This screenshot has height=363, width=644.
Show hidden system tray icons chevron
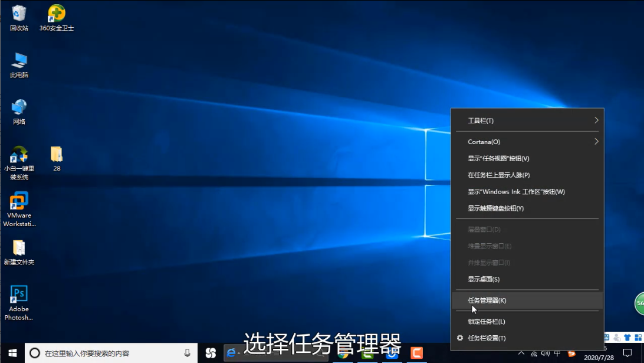521,353
